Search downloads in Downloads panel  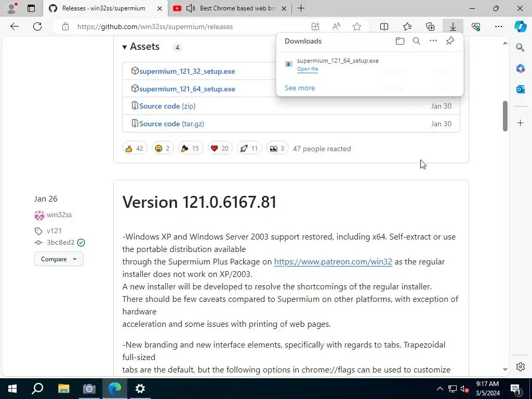point(416,41)
